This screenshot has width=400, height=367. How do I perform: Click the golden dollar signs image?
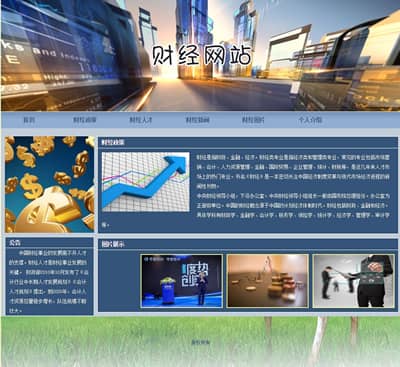click(x=50, y=184)
